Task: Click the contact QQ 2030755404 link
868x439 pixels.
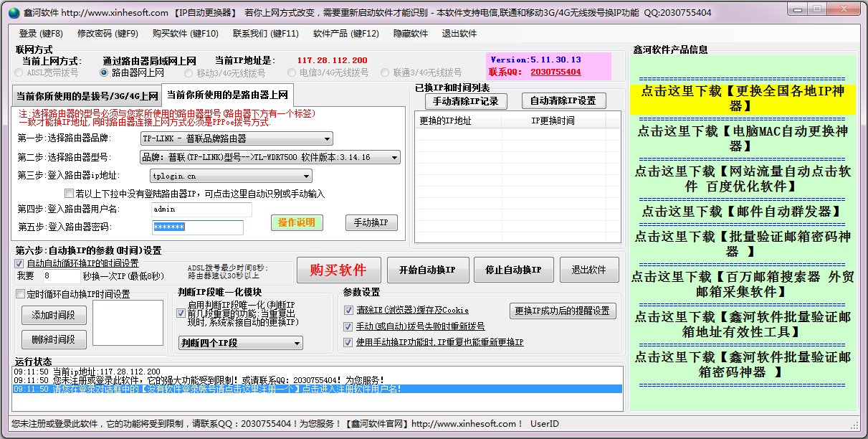Action: coord(555,72)
